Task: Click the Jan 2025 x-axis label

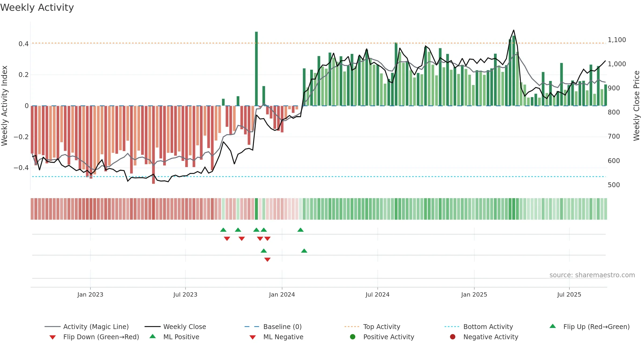Action: pyautogui.click(x=474, y=294)
